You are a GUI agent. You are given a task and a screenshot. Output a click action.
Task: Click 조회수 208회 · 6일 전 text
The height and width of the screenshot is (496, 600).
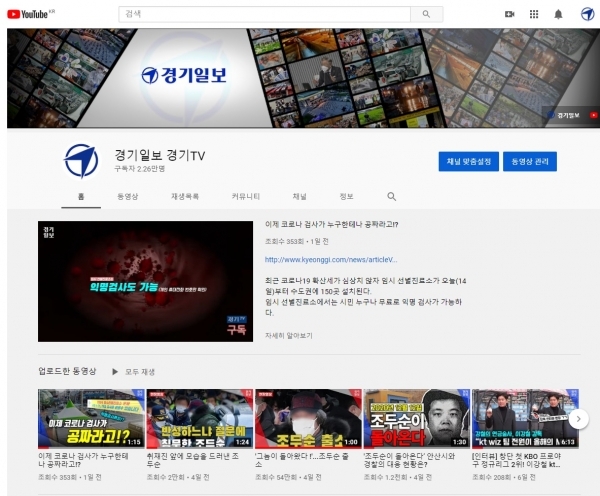(504, 477)
